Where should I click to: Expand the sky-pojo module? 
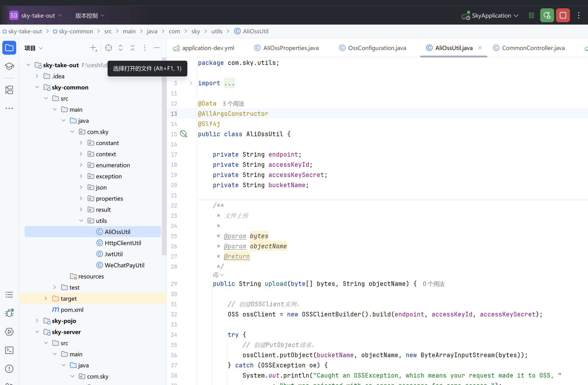[37, 321]
